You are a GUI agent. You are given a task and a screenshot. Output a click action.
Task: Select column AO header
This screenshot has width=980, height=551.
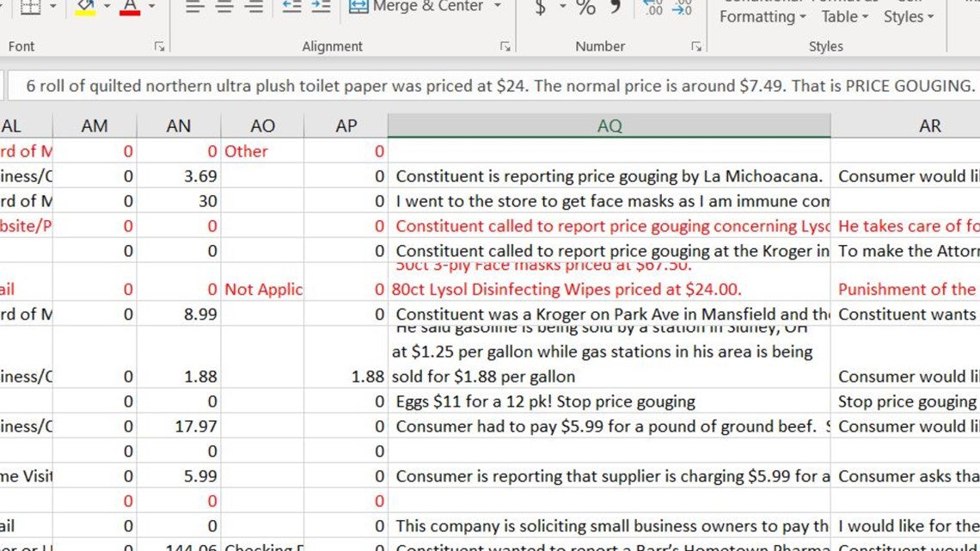pyautogui.click(x=262, y=126)
